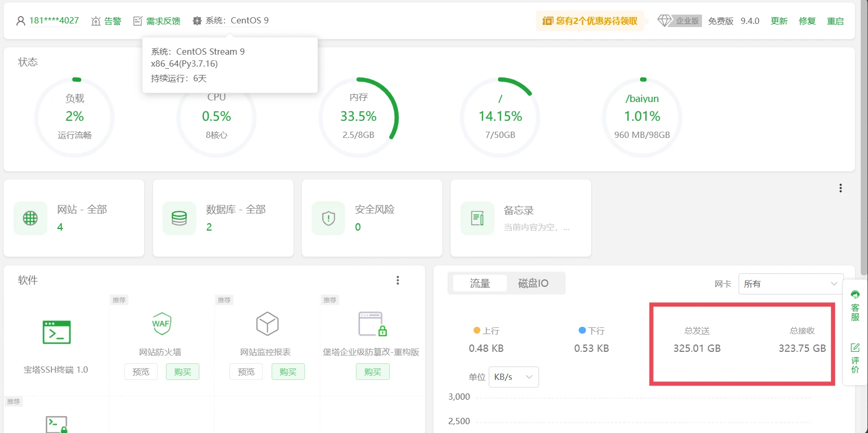This screenshot has width=868, height=433.
Task: Launch the 宝塔SSH终端 terminal icon
Action: pos(56,332)
